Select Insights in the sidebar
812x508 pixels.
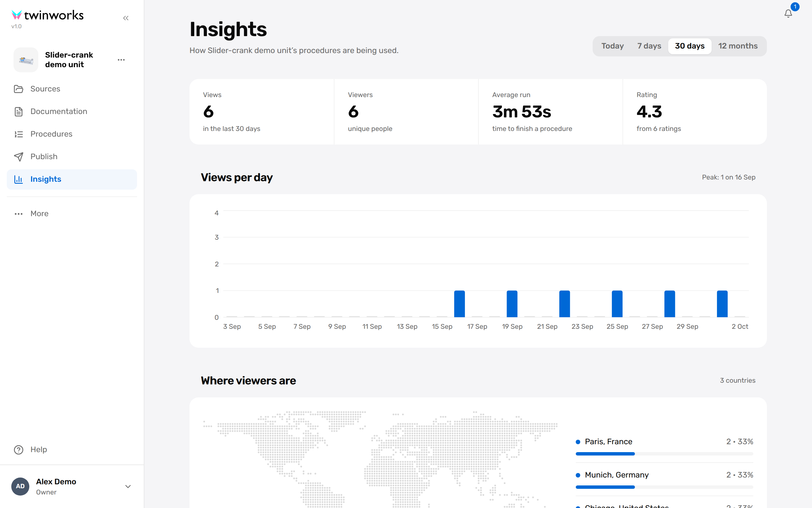point(72,179)
